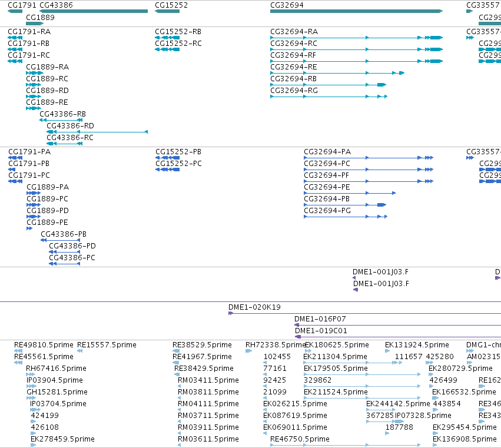
Task: Select transcript CG32694-RB
Action: click(x=293, y=79)
